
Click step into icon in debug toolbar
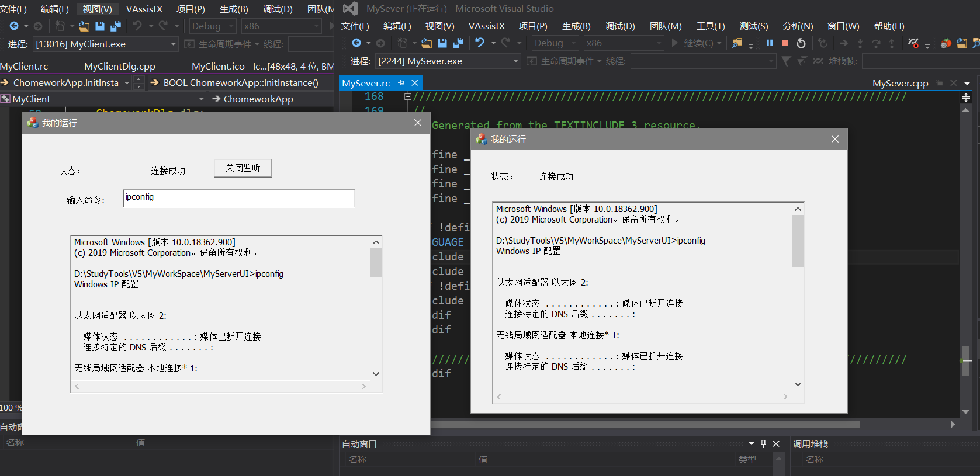pos(860,43)
